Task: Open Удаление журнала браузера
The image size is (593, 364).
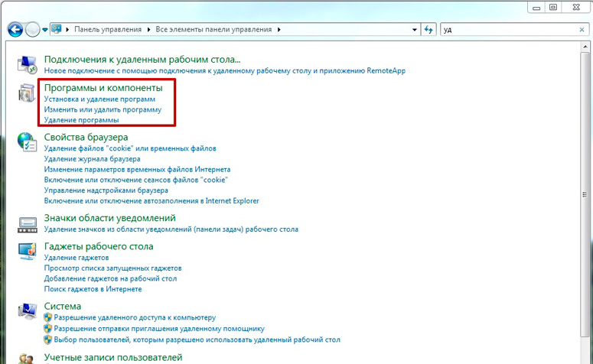Action: (92, 159)
